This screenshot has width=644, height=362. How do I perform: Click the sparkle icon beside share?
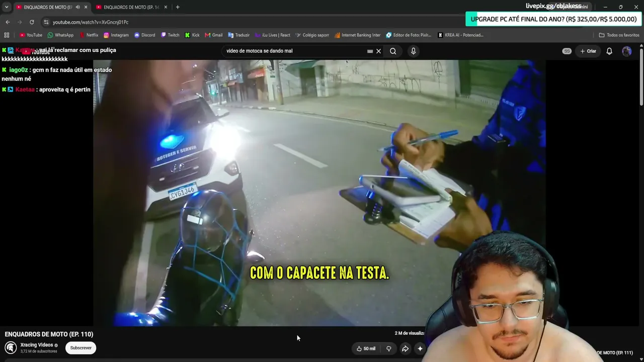point(420,348)
